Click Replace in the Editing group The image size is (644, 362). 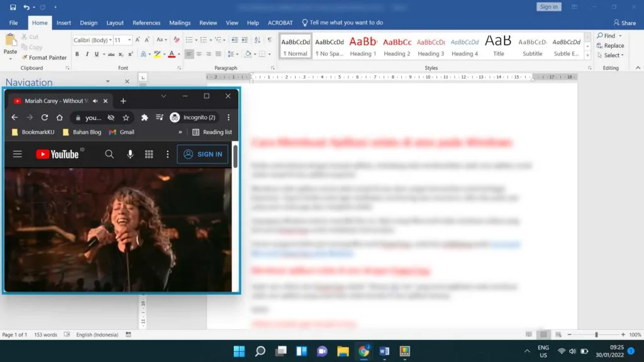(610, 45)
